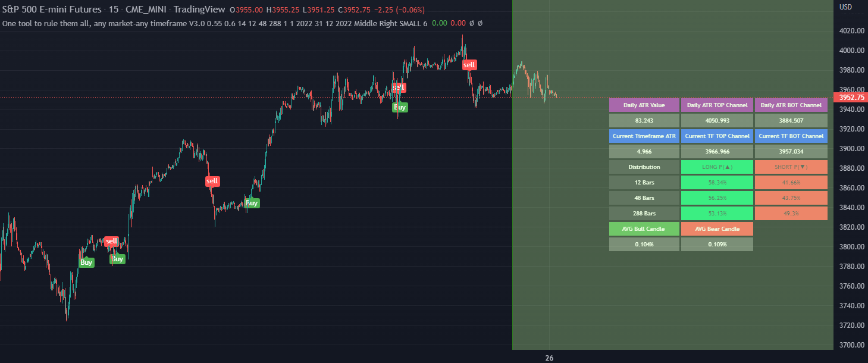This screenshot has width=868, height=363.
Task: Click the Daily ATR TOP Channel header cell
Action: [717, 105]
